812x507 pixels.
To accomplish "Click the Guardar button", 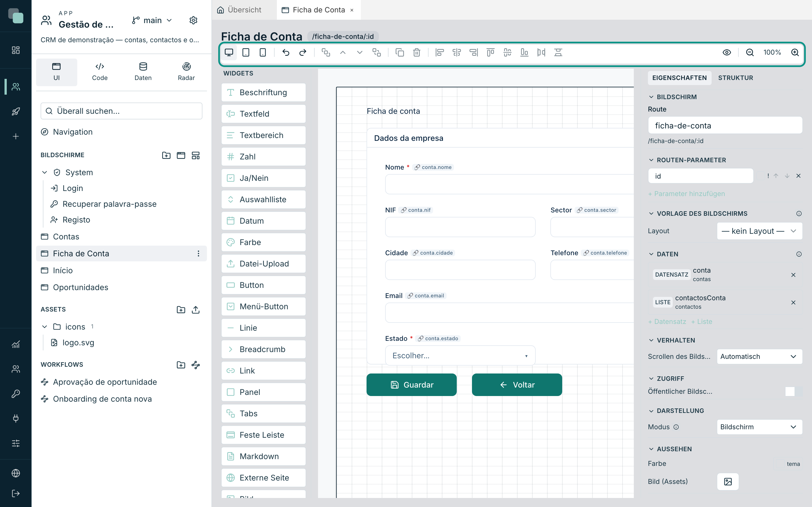I will [x=411, y=384].
